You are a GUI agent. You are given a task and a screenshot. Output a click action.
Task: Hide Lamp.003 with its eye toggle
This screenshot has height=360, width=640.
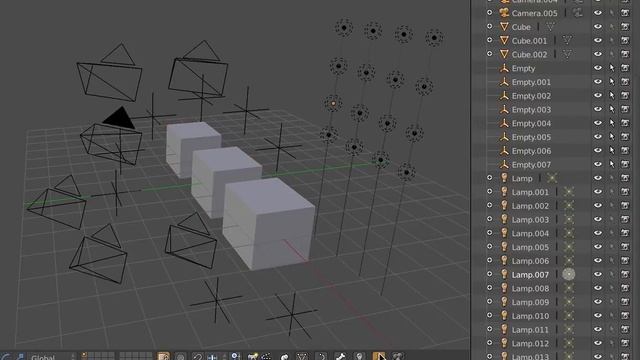pos(598,219)
